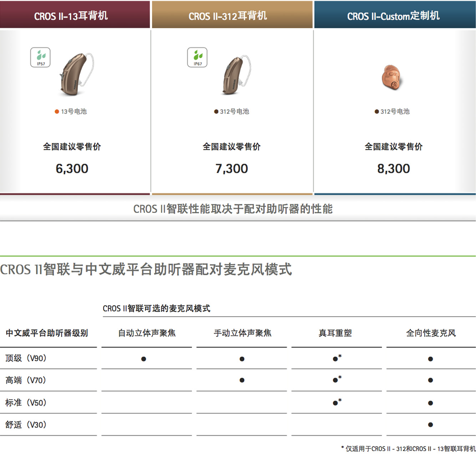This screenshot has height=460, width=476.
Task: Select the CROS II-312 hearing aid image
Action: coord(236,75)
